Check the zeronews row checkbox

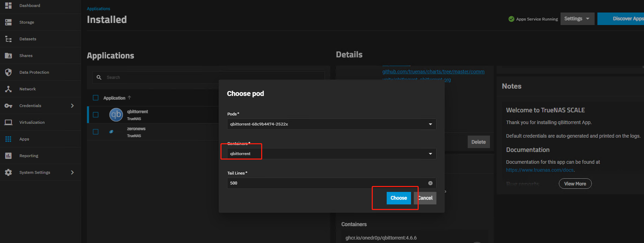[96, 132]
